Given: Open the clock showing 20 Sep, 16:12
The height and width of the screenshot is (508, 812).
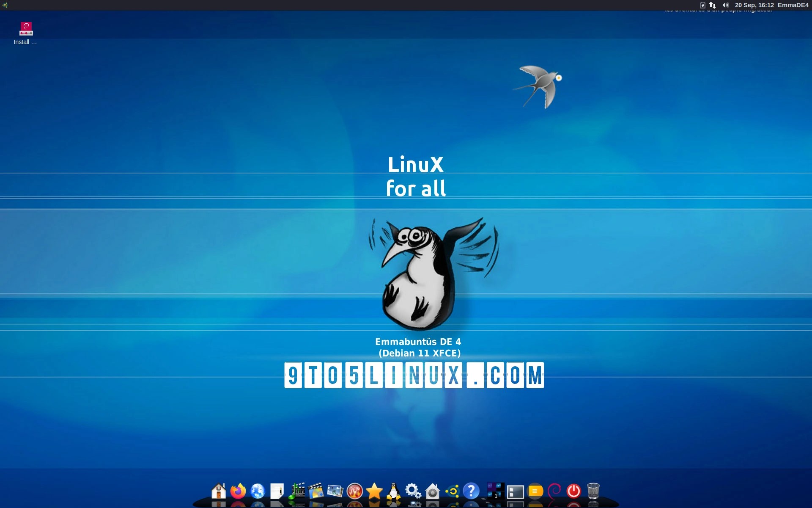Looking at the screenshot, I should 754,5.
